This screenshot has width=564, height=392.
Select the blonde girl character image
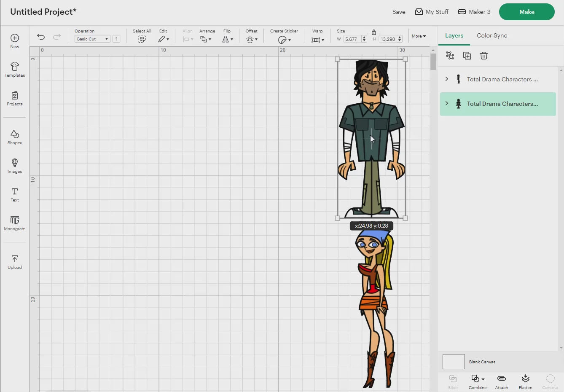[375, 308]
